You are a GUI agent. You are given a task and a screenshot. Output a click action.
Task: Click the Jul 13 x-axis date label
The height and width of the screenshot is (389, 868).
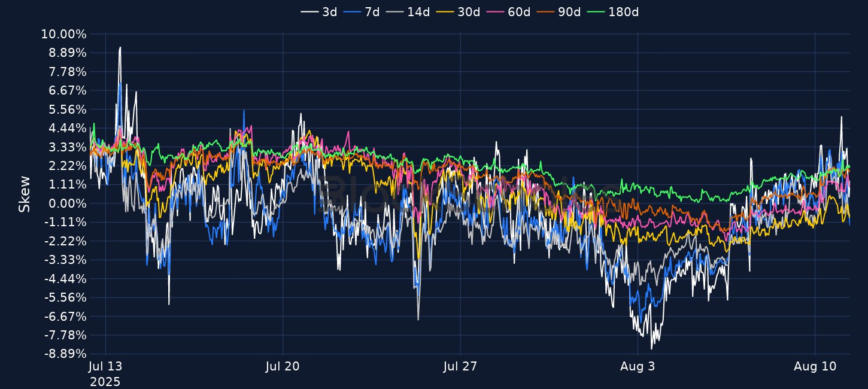pyautogui.click(x=105, y=367)
